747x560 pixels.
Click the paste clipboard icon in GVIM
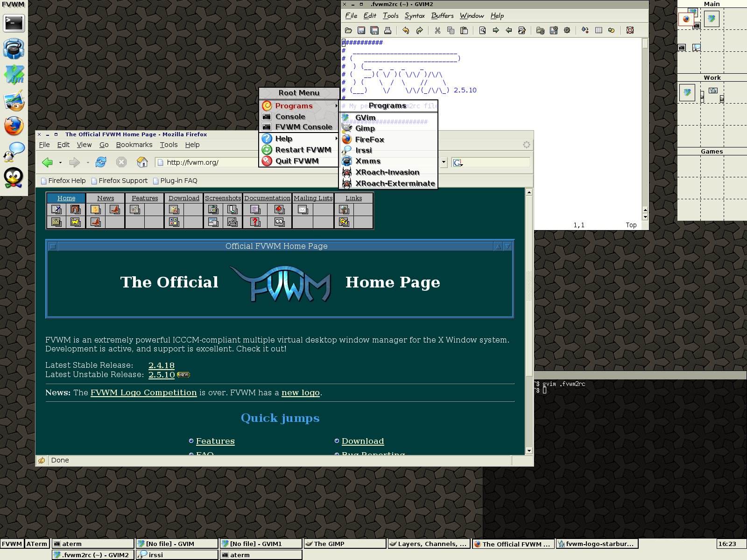464,30
